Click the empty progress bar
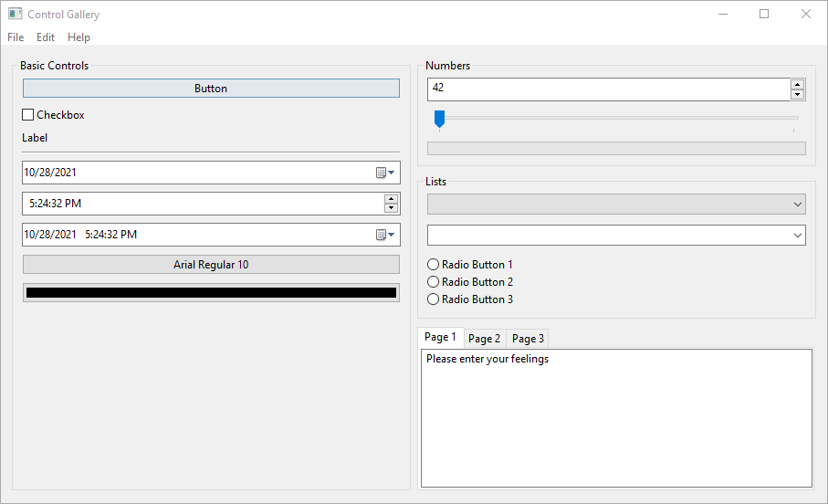Screen dimensions: 828x504 (616, 149)
